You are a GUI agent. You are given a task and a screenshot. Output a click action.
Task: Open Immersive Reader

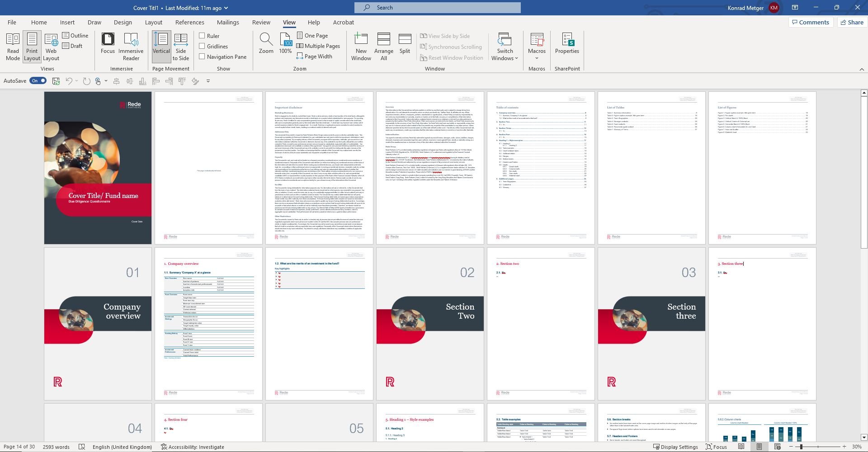click(x=131, y=47)
